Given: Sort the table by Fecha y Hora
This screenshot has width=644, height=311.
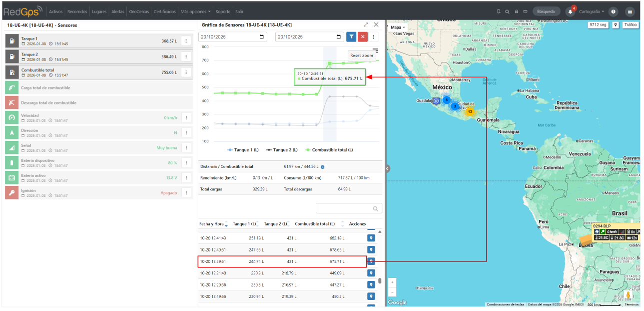Looking at the screenshot, I should tap(213, 223).
